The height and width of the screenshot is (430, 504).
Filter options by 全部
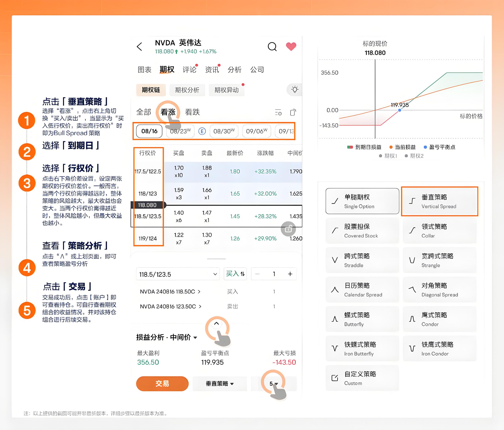pyautogui.click(x=144, y=112)
